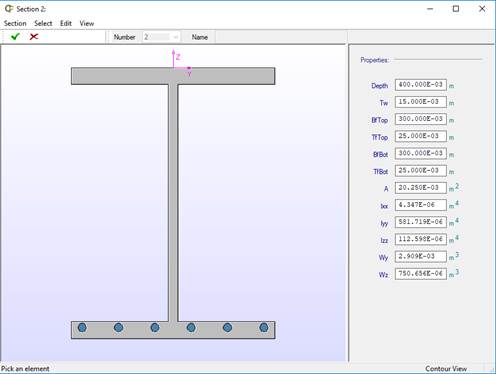Viewport: 496px width, 374px height.
Task: Select the rebar circle right of the web
Action: 191,328
